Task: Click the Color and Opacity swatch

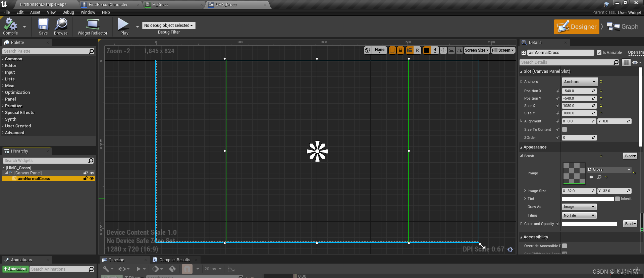Action: [x=589, y=224]
